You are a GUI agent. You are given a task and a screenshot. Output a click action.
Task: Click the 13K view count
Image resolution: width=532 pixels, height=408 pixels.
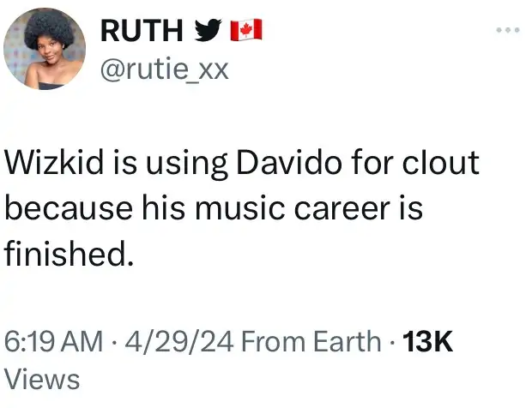click(x=426, y=341)
